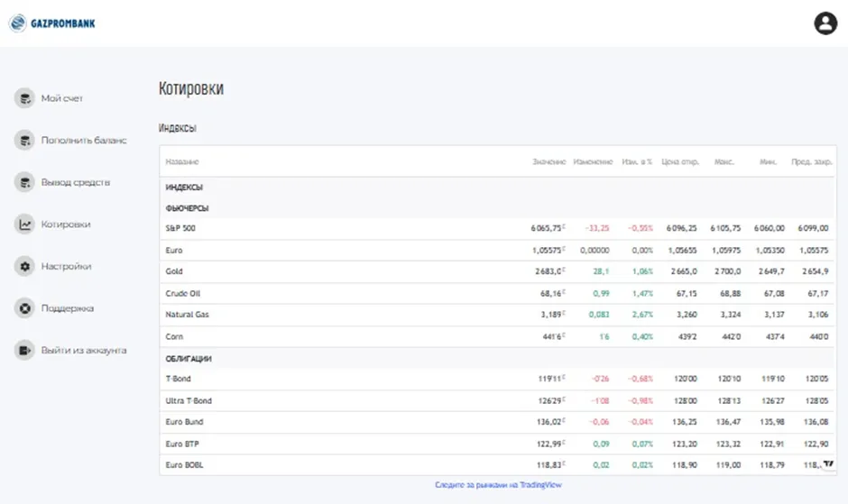848x504 pixels.
Task: Select the Crude Oil row
Action: pos(498,294)
